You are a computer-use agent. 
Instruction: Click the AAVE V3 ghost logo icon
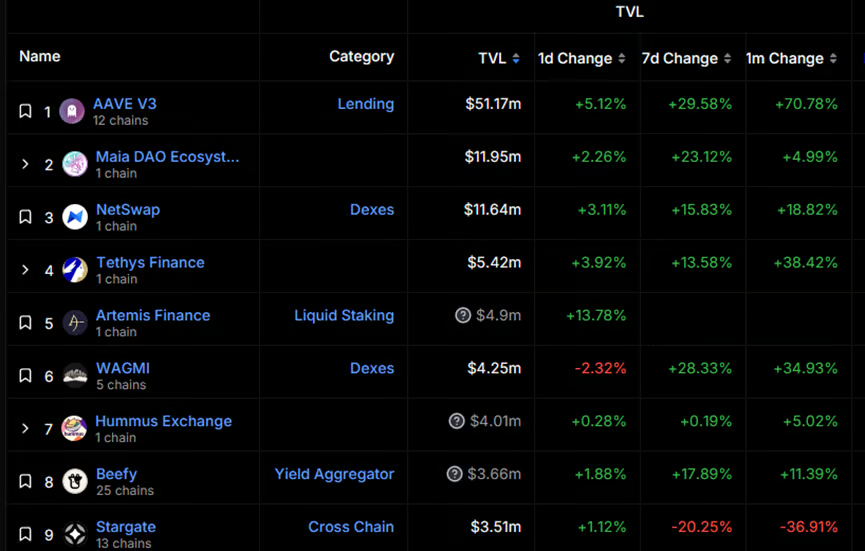click(x=71, y=111)
